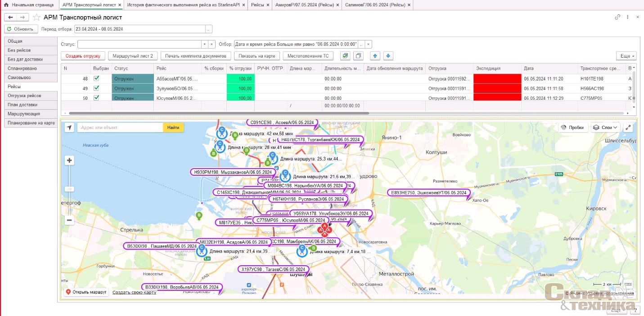Click the select-all checkmarks toolbar icon

point(345,56)
